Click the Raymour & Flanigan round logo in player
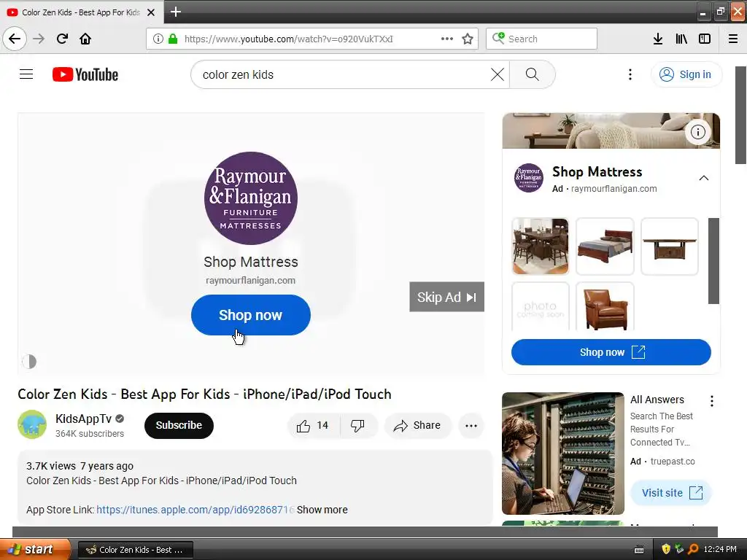The image size is (747, 560). 251,198
